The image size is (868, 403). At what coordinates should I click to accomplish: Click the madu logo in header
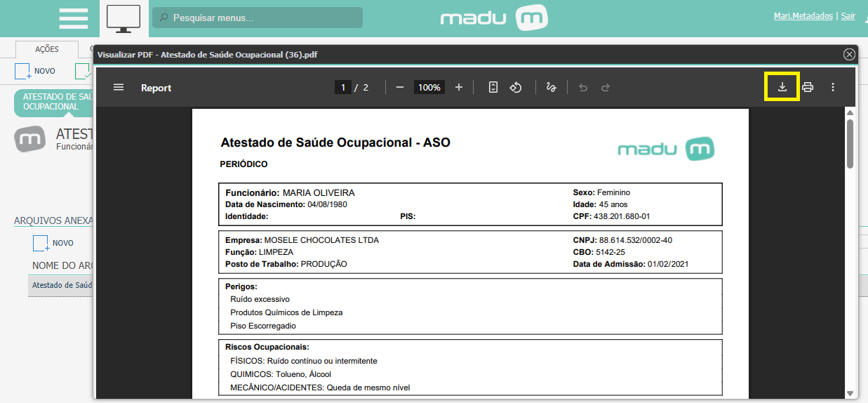pyautogui.click(x=494, y=18)
